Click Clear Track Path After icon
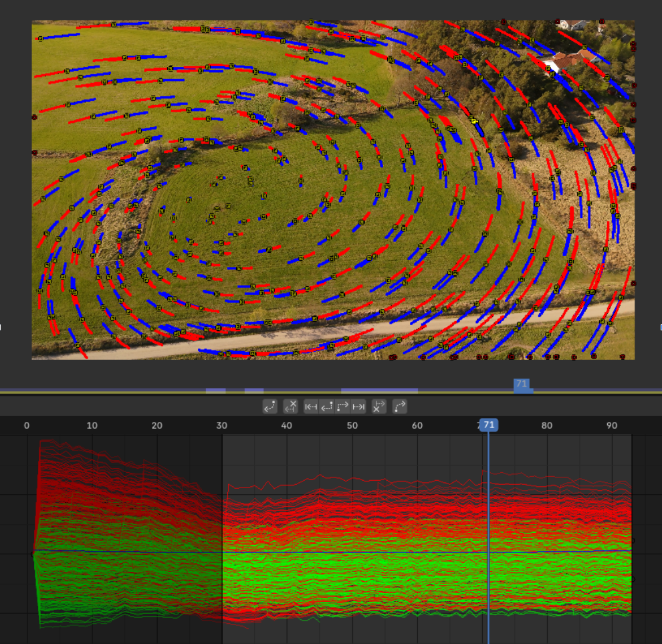This screenshot has height=644, width=662. (378, 407)
